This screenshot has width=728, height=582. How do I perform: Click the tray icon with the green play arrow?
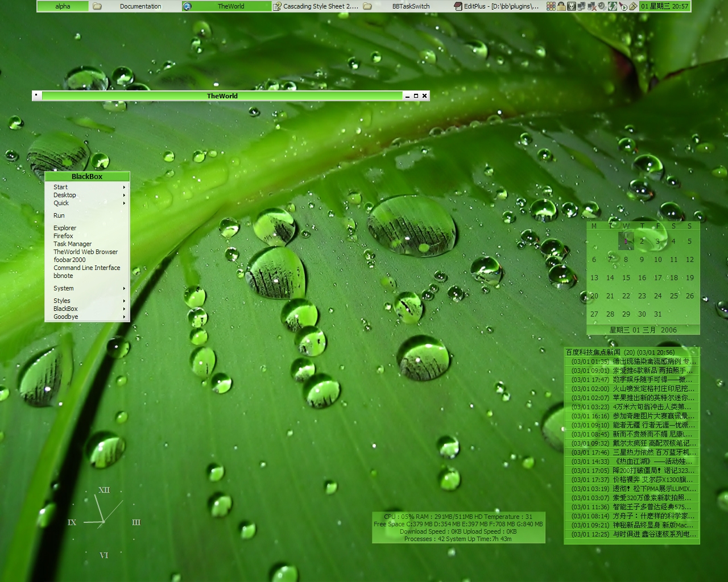pyautogui.click(x=623, y=6)
